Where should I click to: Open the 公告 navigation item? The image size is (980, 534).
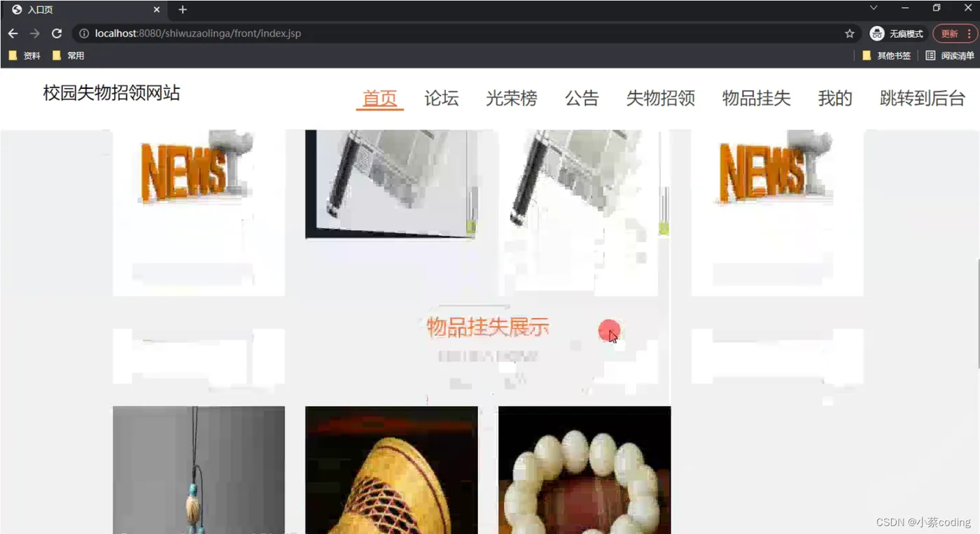pos(582,99)
